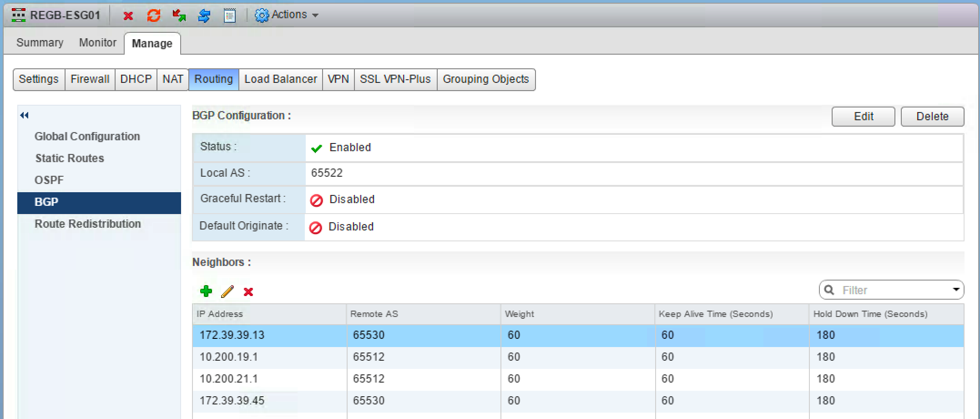Open the Load Balancer tab

[280, 79]
